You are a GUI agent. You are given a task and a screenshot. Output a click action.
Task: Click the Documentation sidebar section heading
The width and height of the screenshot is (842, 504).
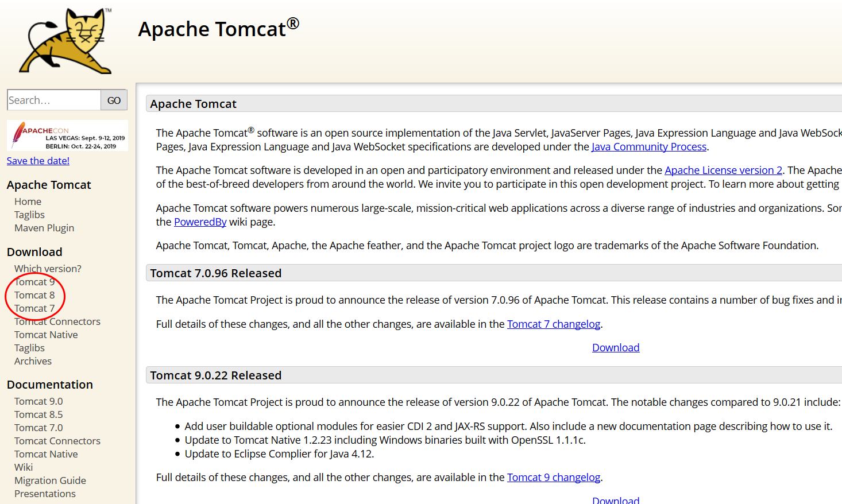tap(50, 385)
